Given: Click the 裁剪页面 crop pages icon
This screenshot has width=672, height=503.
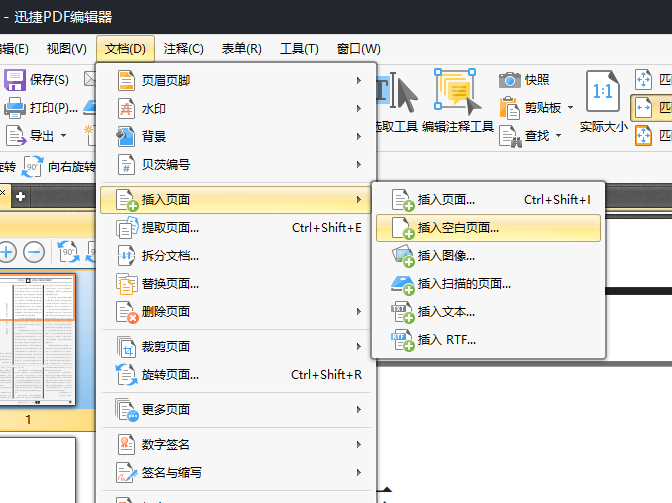Looking at the screenshot, I should pyautogui.click(x=126, y=347).
